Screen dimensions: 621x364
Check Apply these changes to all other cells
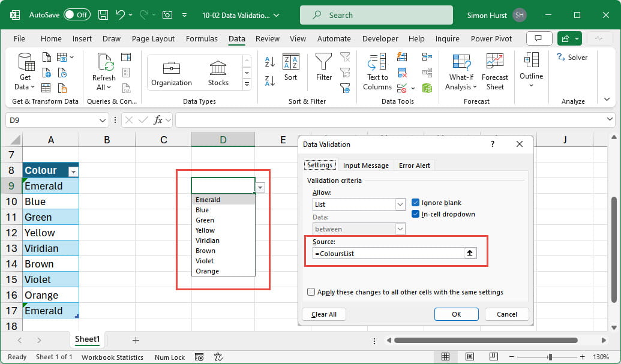[x=311, y=292]
